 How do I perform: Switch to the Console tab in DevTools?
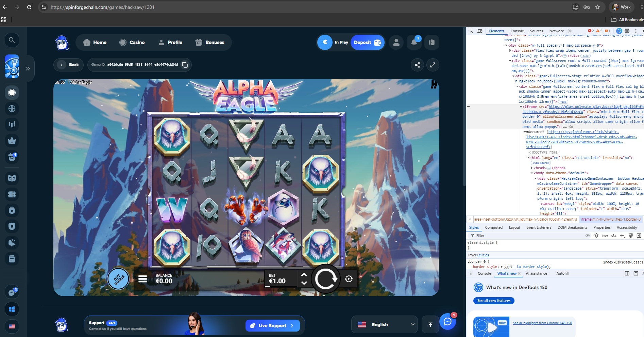[517, 31]
